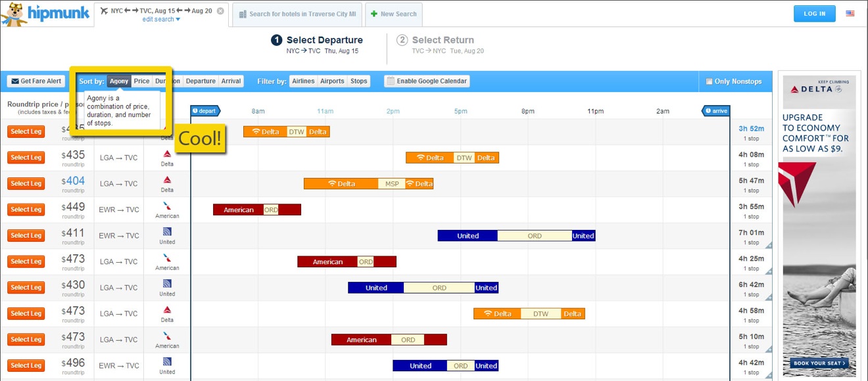Viewport: 868px width, 381px height.
Task: Click the Delta logo in the 4h 58m row
Action: [x=167, y=310]
